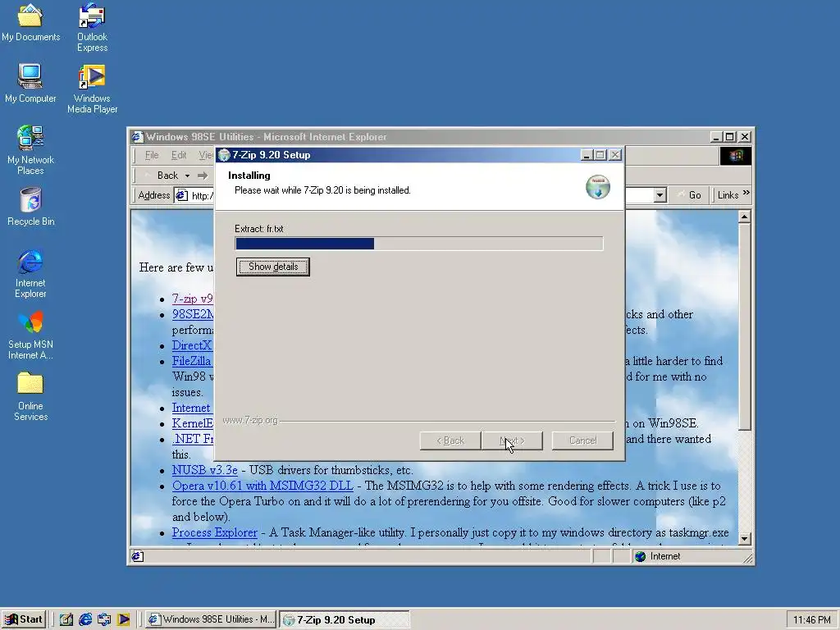The height and width of the screenshot is (630, 840).
Task: Select My Network Places icon
Action: 30,150
